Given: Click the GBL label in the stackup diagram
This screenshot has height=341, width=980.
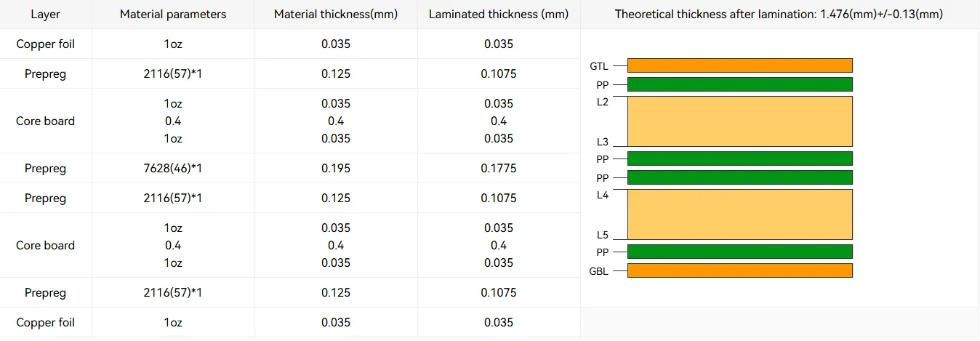Looking at the screenshot, I should 599,271.
